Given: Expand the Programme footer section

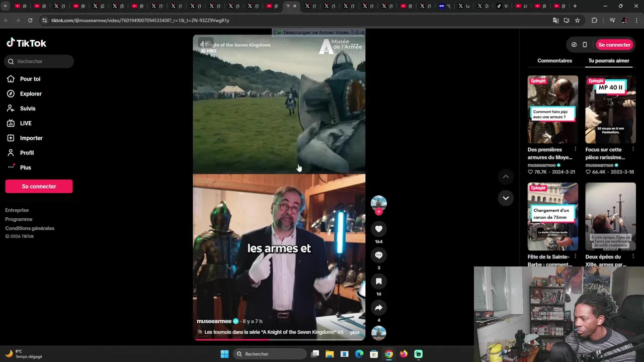Looking at the screenshot, I should pyautogui.click(x=19, y=219).
